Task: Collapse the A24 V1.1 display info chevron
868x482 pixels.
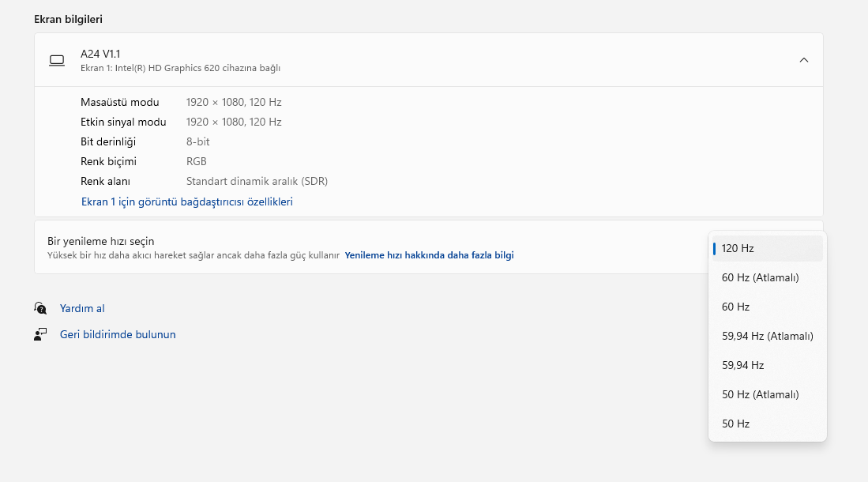Action: (803, 60)
